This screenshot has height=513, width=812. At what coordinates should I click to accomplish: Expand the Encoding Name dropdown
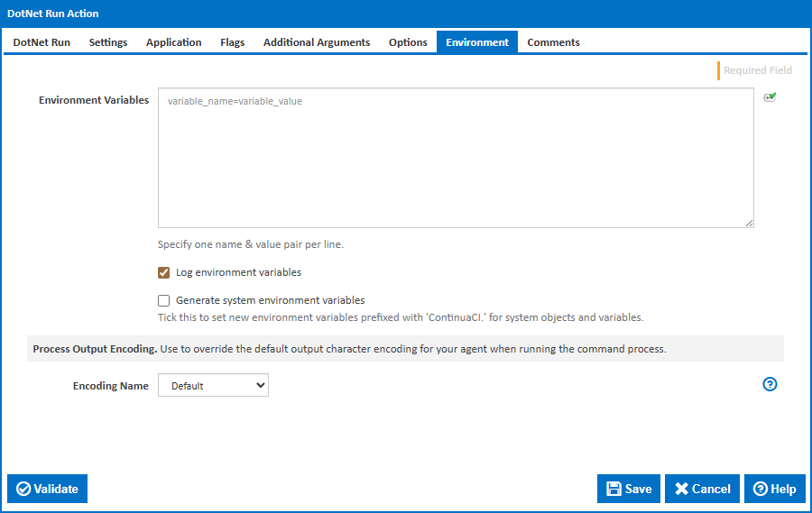coord(213,385)
